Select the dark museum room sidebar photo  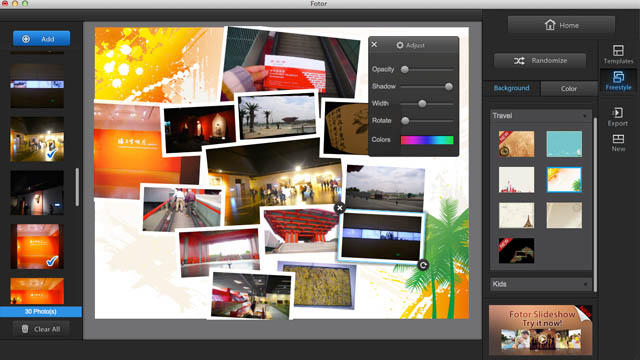click(37, 193)
